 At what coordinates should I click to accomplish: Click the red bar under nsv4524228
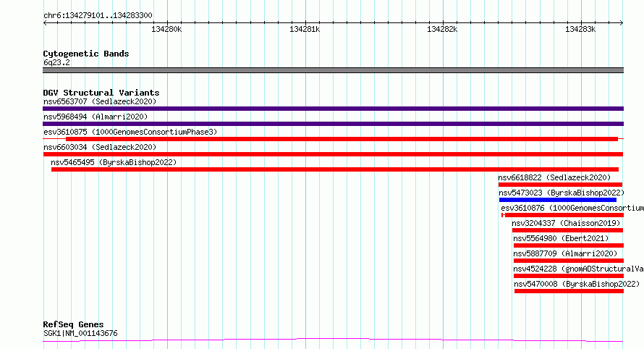click(x=569, y=276)
